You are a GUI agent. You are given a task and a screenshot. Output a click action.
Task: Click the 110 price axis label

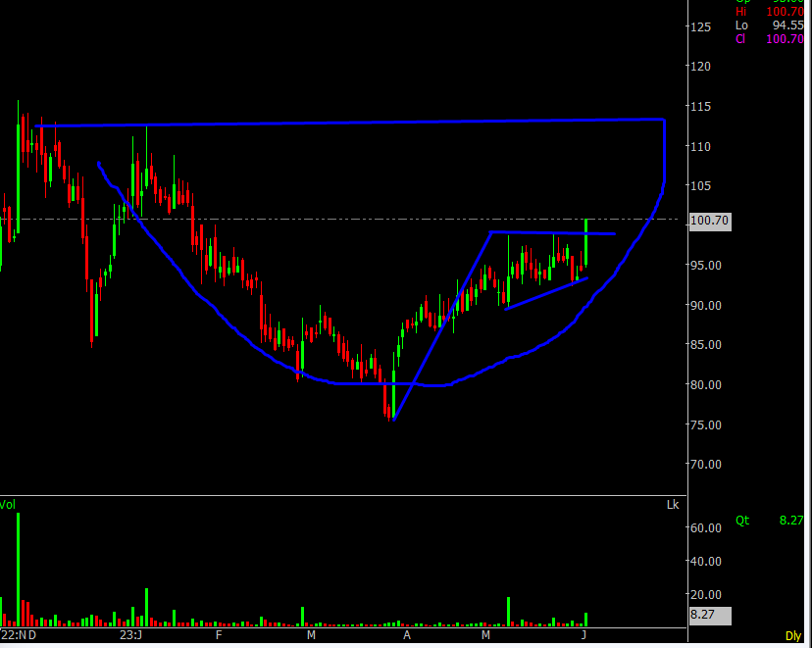700,146
